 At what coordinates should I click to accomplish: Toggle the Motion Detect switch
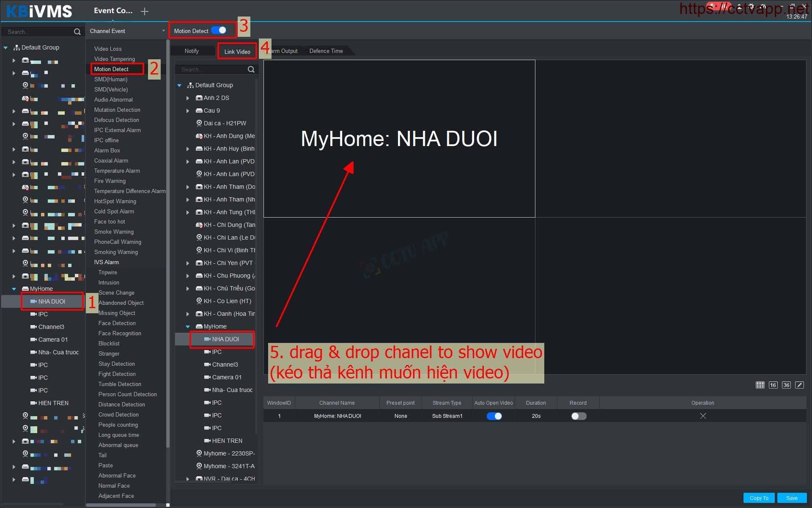click(x=219, y=30)
